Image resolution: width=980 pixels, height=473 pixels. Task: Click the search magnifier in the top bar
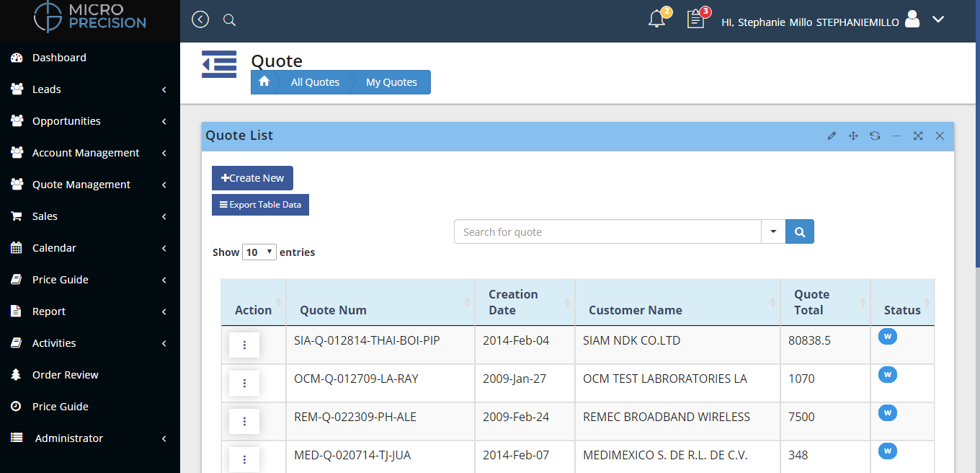pos(229,20)
